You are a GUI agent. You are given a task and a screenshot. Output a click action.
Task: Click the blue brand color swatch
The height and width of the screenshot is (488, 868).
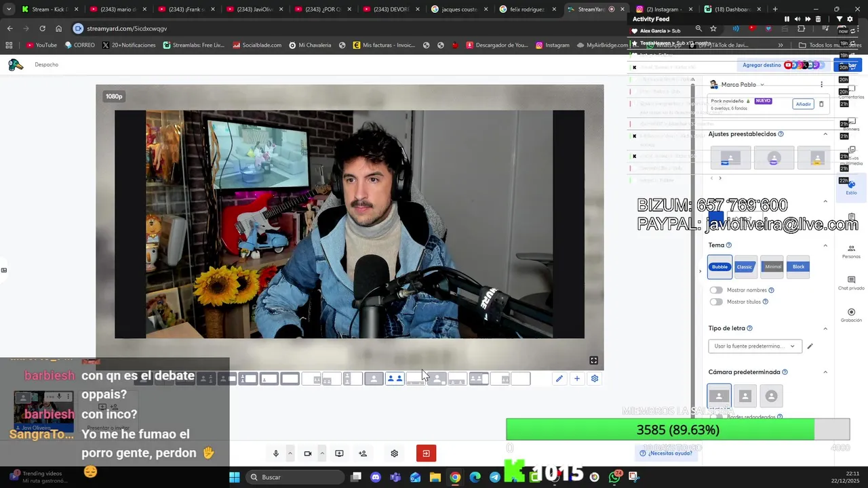click(x=716, y=218)
